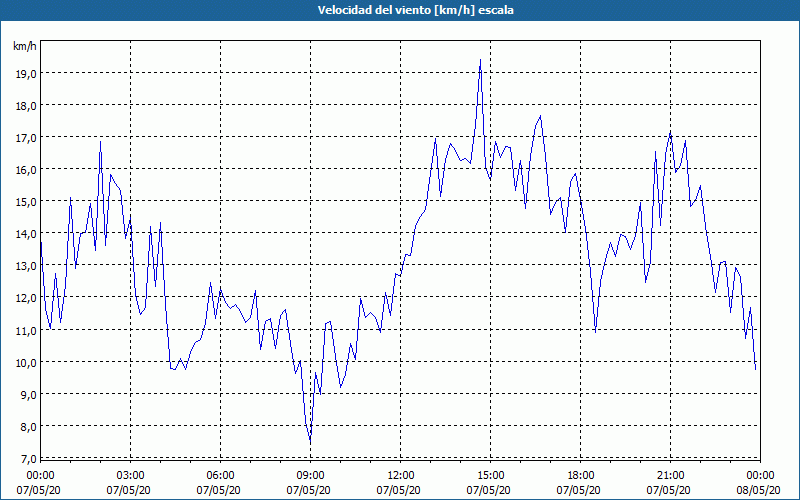The height and width of the screenshot is (500, 800).
Task: Click the '14,0' y-axis label
Action: tap(26, 234)
